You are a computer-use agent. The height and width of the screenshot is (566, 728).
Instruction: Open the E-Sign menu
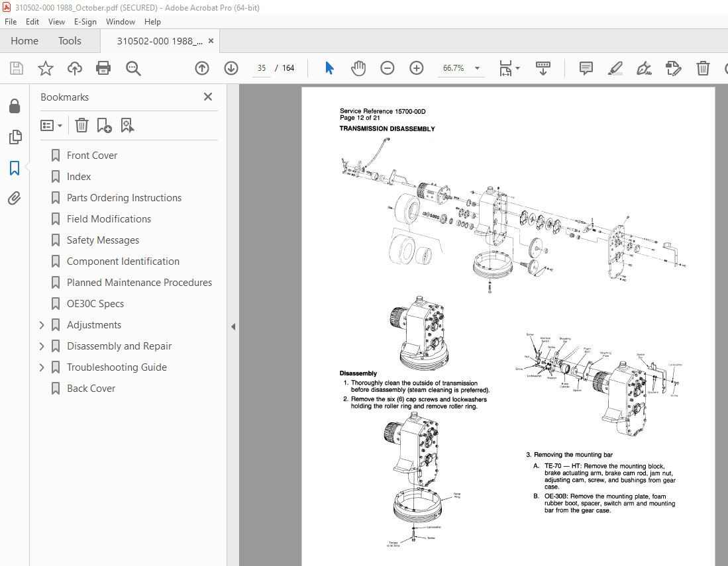85,22
